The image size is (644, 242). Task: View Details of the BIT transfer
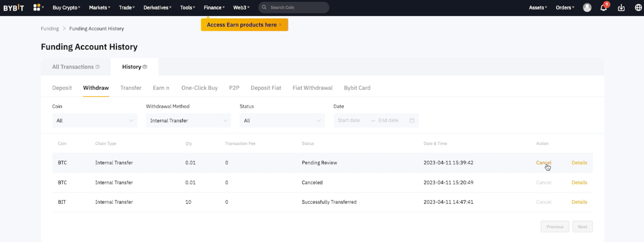579,202
